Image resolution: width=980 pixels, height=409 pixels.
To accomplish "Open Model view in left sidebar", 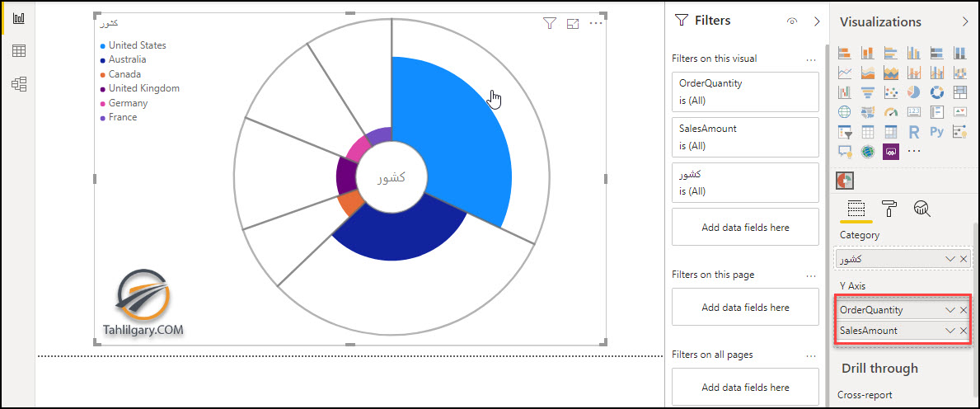I will pyautogui.click(x=19, y=84).
